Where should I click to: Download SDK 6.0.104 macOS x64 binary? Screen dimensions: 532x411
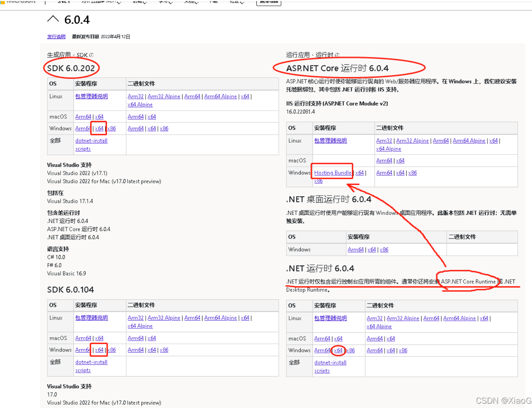coord(152,338)
